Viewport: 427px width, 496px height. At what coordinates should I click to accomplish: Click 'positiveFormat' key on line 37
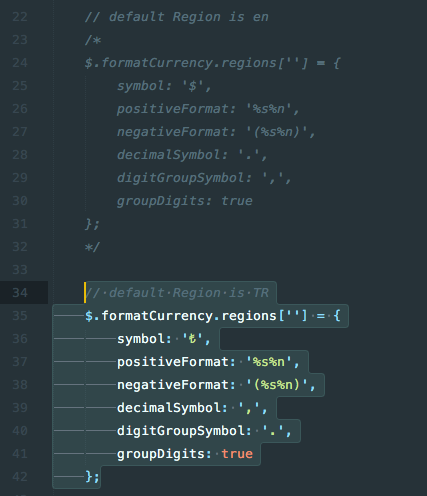click(x=173, y=362)
